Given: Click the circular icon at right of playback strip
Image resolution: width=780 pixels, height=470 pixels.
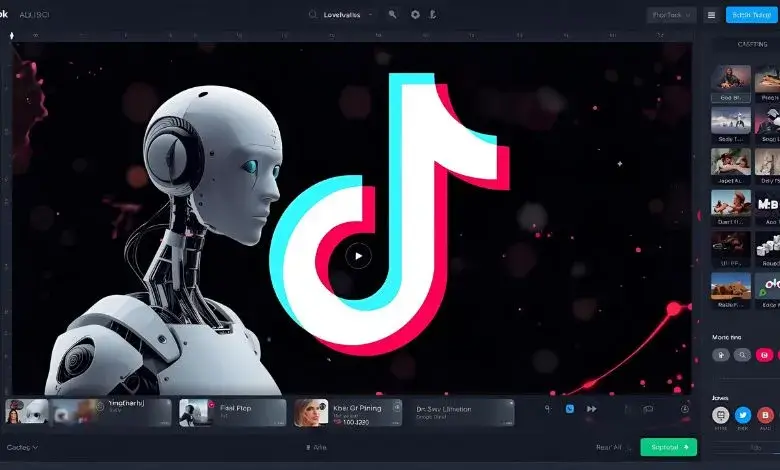Looking at the screenshot, I should [685, 409].
